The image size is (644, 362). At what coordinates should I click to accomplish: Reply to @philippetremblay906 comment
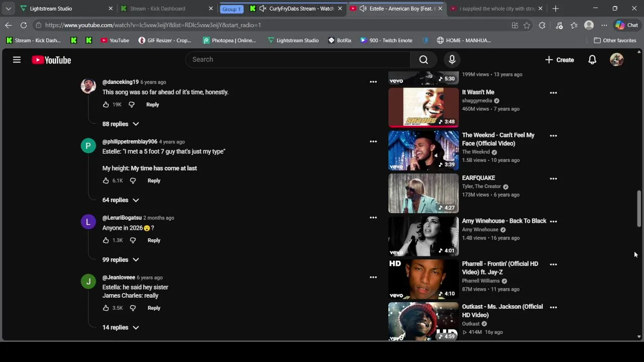[154, 180]
